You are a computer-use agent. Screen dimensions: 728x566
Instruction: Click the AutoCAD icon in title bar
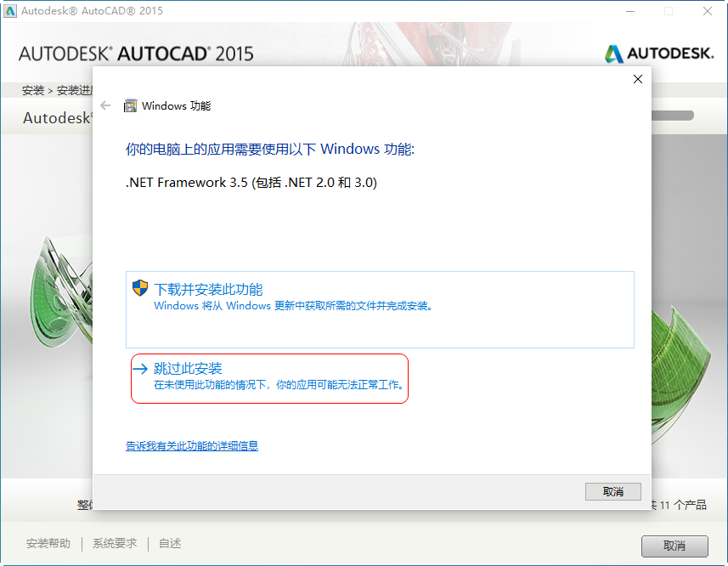coord(10,11)
